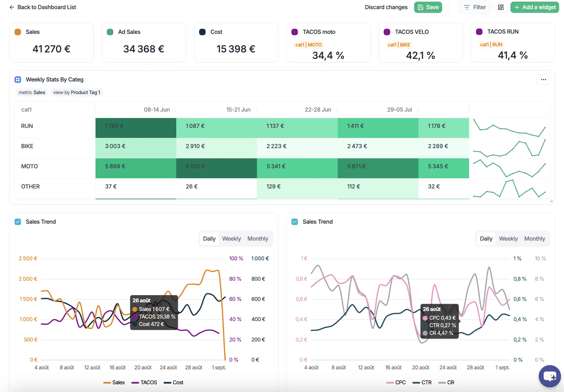Click the cat1 | BIKE filter tag
The width and height of the screenshot is (564, 392).
(399, 45)
